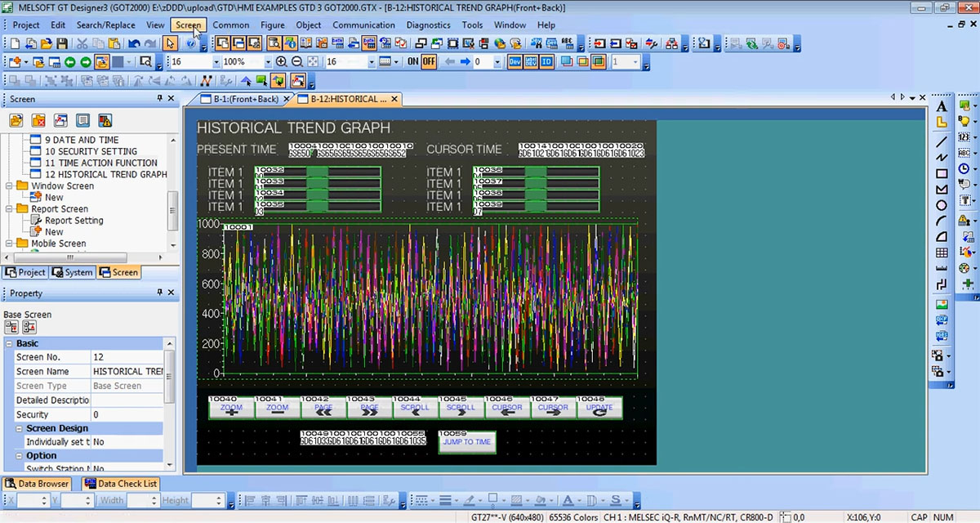The image size is (980, 523).
Task: Toggle the ID object display button
Action: pyautogui.click(x=546, y=62)
